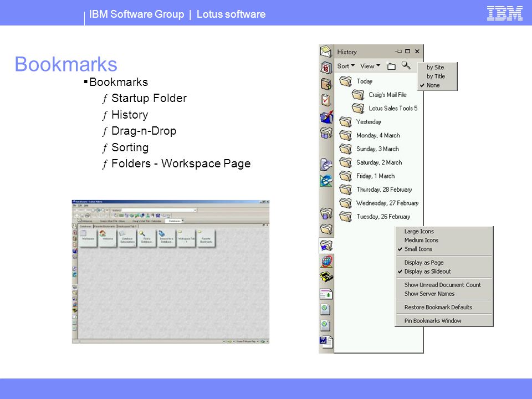Viewport: 532px width, 399px height.
Task: Click the folder icon beside Craig's Mail File
Action: [358, 95]
